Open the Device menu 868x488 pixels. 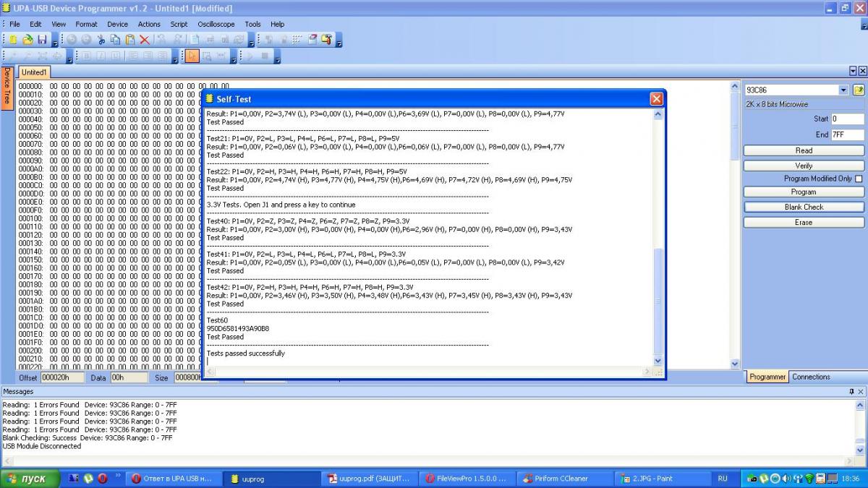coord(117,24)
